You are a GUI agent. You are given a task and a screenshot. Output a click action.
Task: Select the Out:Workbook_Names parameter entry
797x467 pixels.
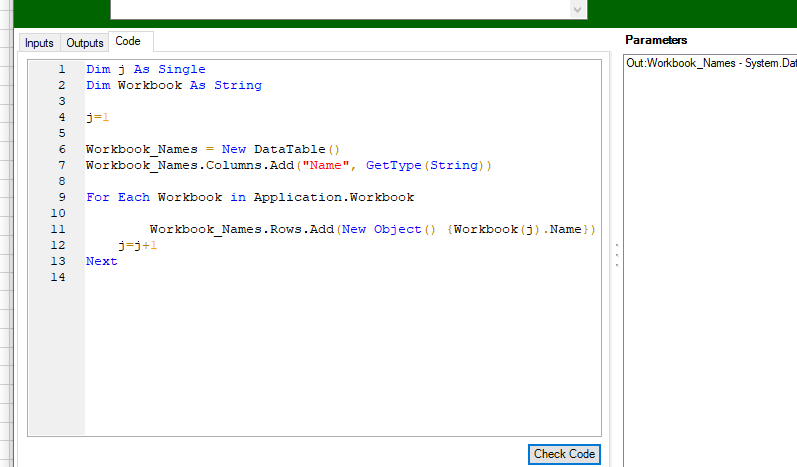[711, 63]
